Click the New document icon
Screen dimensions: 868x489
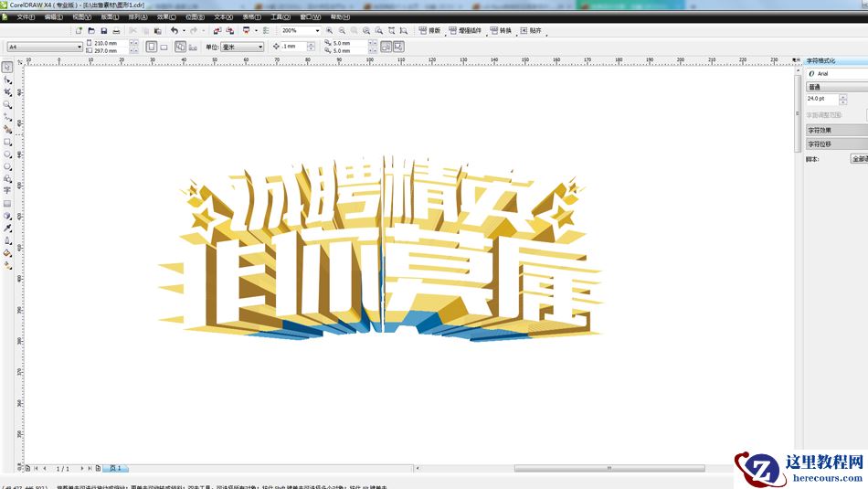point(79,30)
